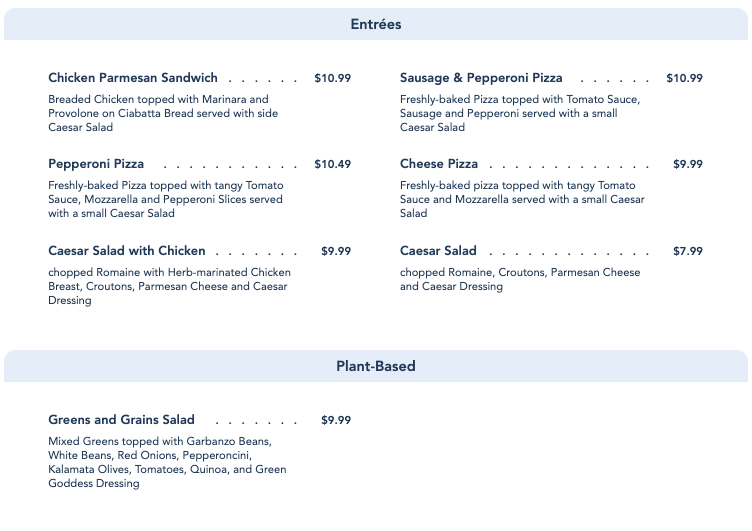Open the Sausage & Pepperoni Pizza item

[x=481, y=78]
